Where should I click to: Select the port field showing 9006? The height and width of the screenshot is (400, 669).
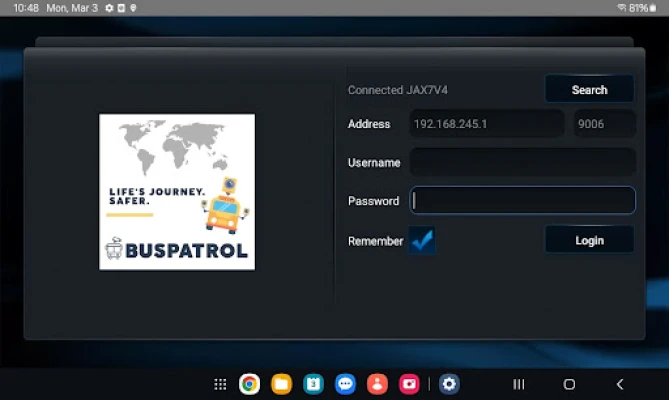[x=605, y=124]
